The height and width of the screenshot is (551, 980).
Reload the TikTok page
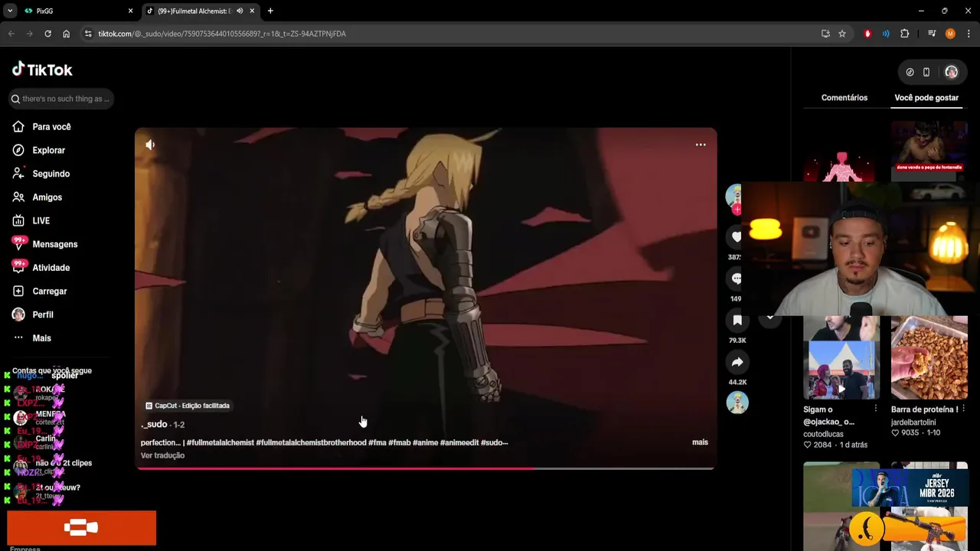point(47,34)
